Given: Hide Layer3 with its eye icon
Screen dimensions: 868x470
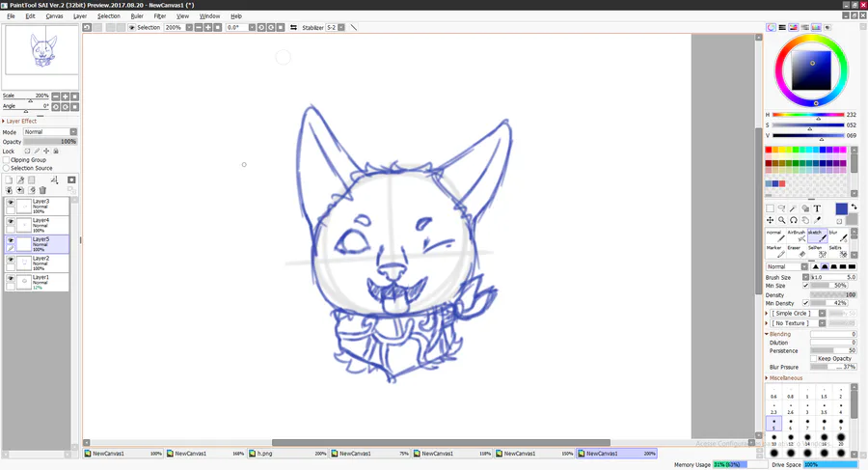Looking at the screenshot, I should point(11,203).
